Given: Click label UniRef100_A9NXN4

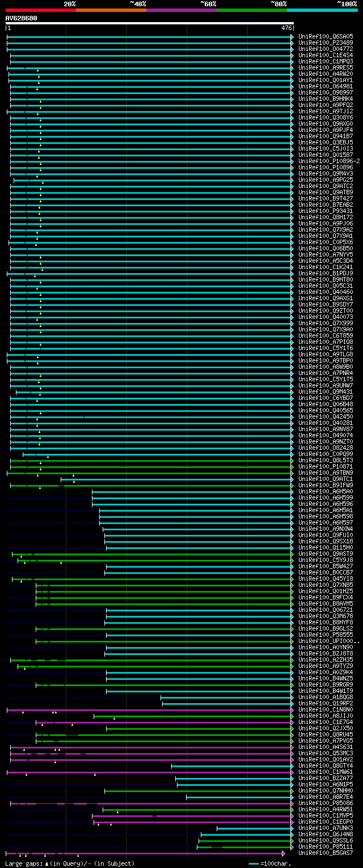Looking at the screenshot, I should (x=326, y=529).
